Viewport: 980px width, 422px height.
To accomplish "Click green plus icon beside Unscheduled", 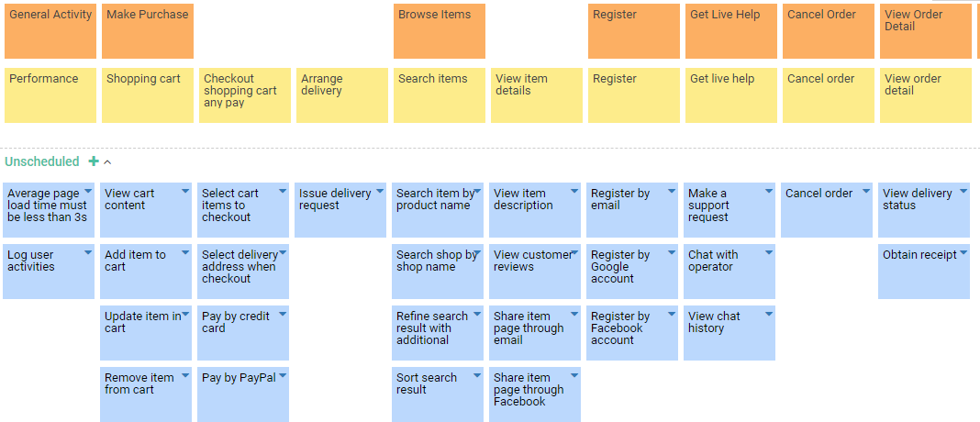I will tap(94, 161).
